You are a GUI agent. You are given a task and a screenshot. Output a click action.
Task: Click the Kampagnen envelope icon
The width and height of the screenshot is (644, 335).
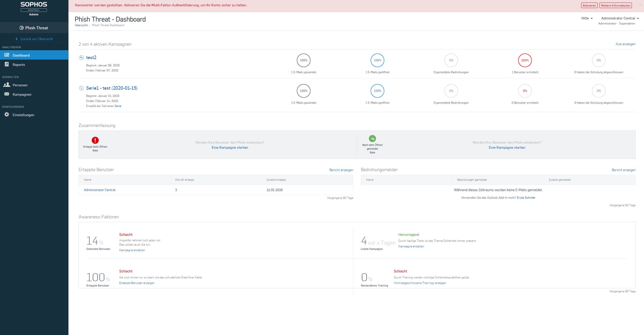click(x=7, y=94)
